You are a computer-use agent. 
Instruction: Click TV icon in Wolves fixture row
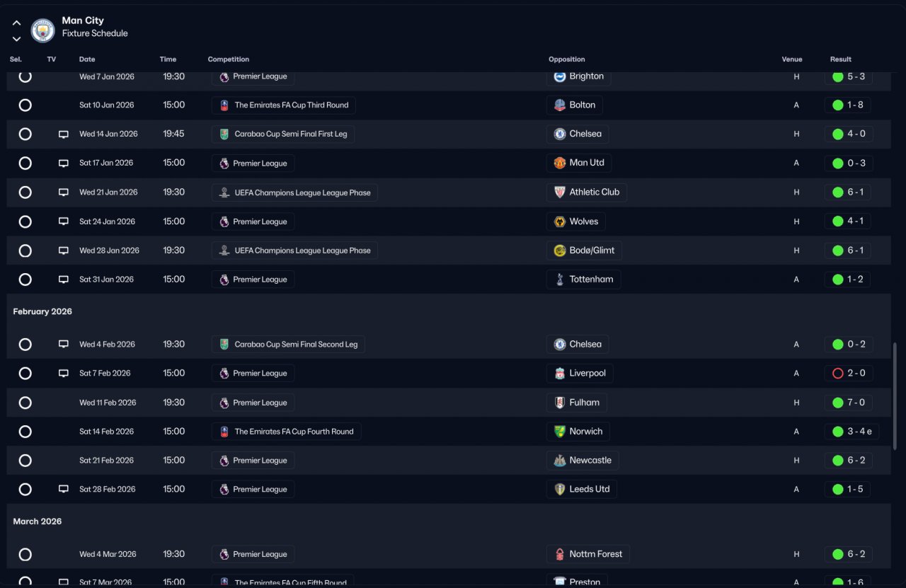pos(64,221)
